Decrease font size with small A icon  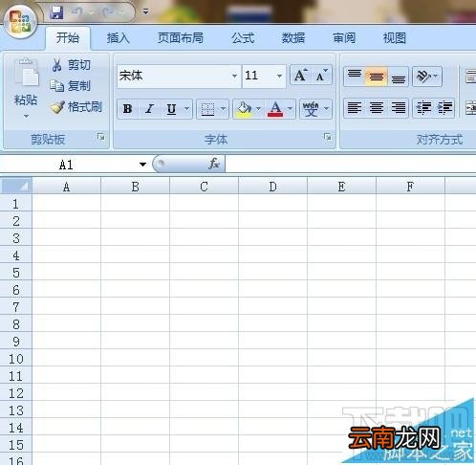point(321,76)
